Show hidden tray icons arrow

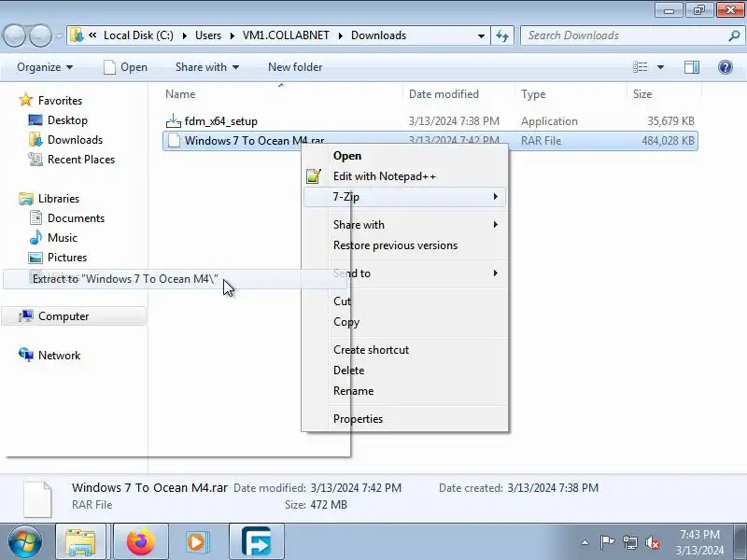click(x=585, y=542)
